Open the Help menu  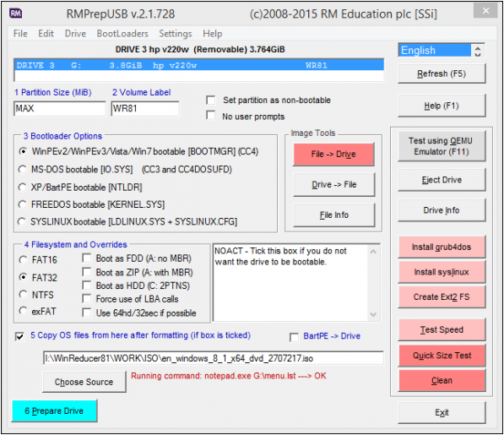(213, 34)
